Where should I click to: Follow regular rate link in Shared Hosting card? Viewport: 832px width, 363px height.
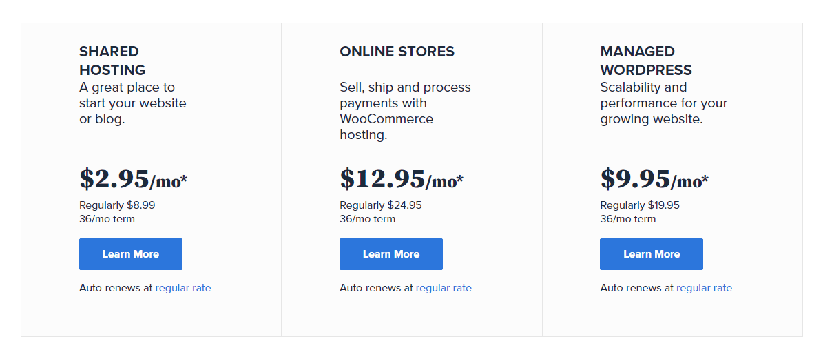click(183, 288)
